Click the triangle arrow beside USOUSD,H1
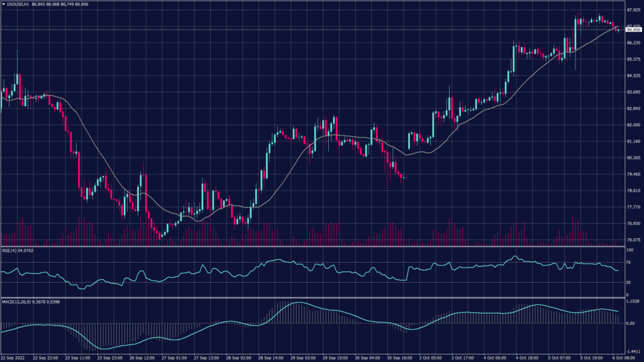The image size is (644, 362). tap(4, 4)
